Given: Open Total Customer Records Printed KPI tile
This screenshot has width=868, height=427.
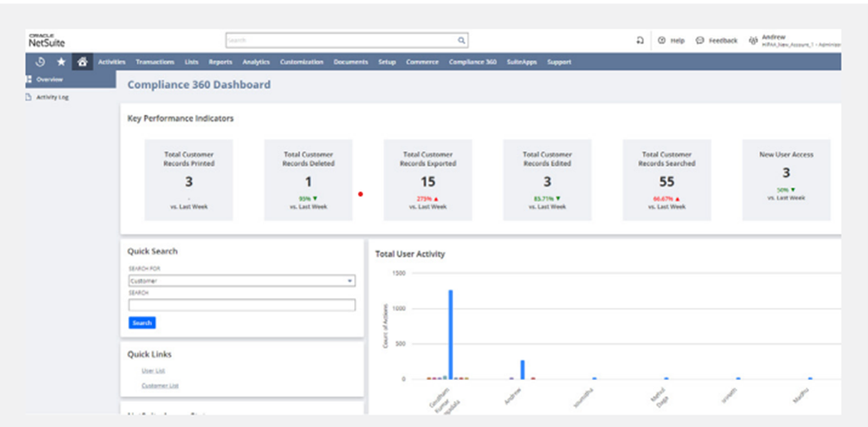Looking at the screenshot, I should tap(189, 180).
